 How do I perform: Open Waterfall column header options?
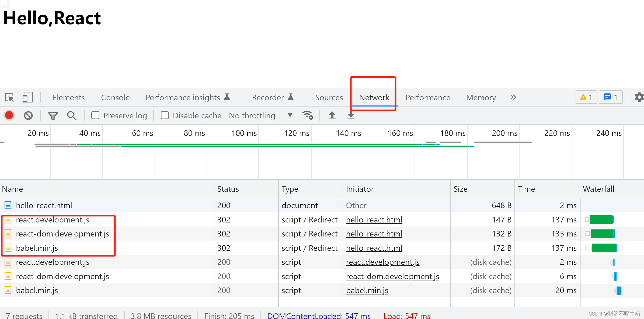[612, 189]
